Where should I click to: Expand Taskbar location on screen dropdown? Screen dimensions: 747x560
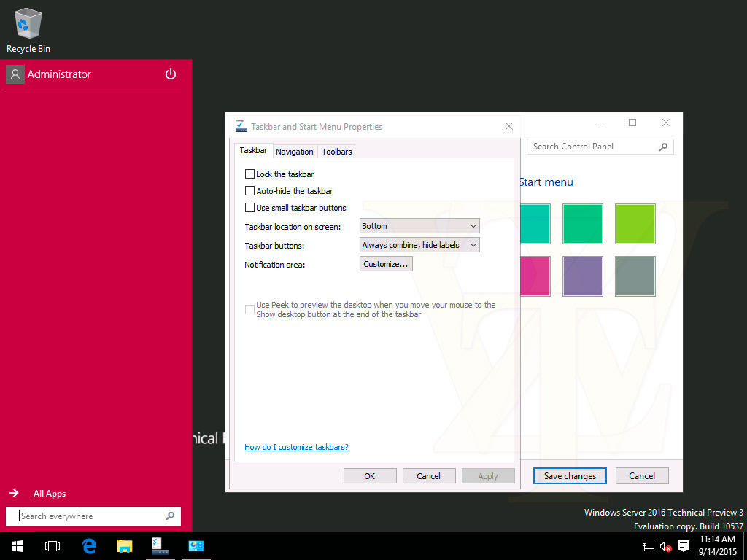pyautogui.click(x=419, y=226)
